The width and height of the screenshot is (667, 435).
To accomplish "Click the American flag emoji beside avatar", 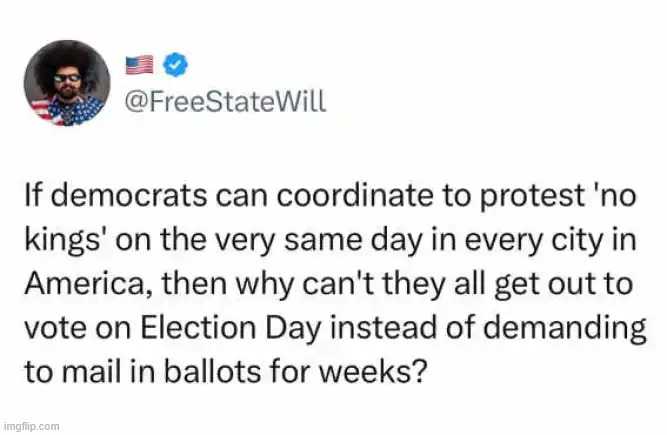I will (x=139, y=65).
